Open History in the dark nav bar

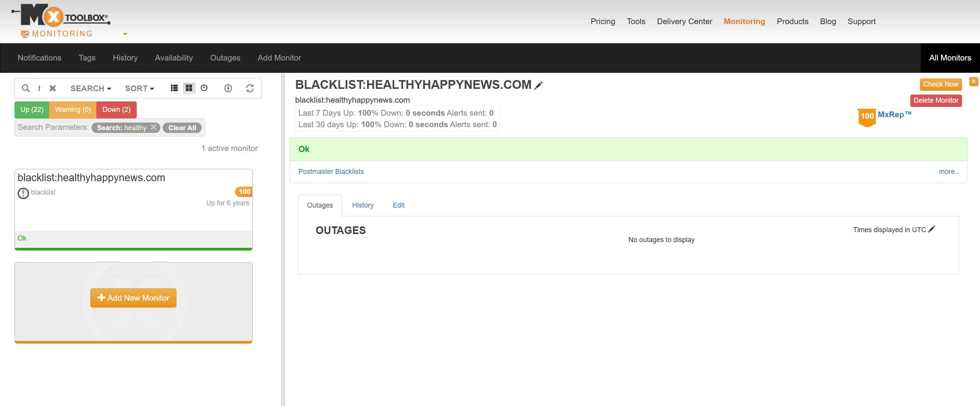pos(125,58)
